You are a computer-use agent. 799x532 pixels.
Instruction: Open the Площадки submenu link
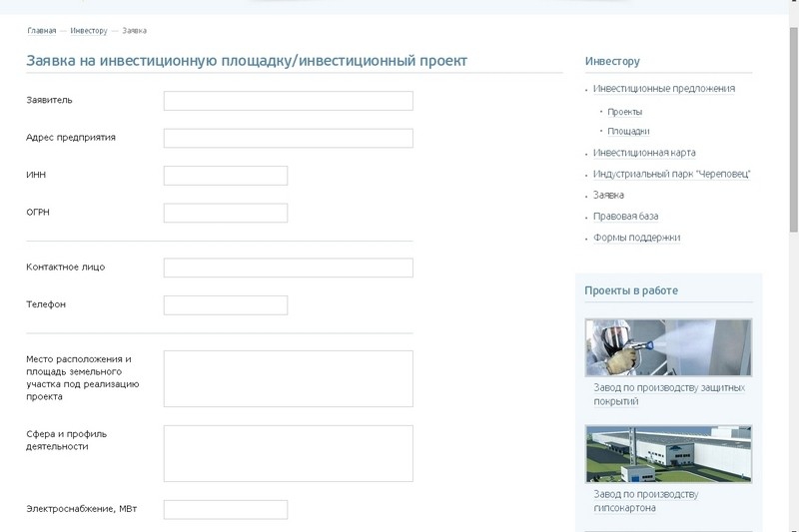pos(628,131)
